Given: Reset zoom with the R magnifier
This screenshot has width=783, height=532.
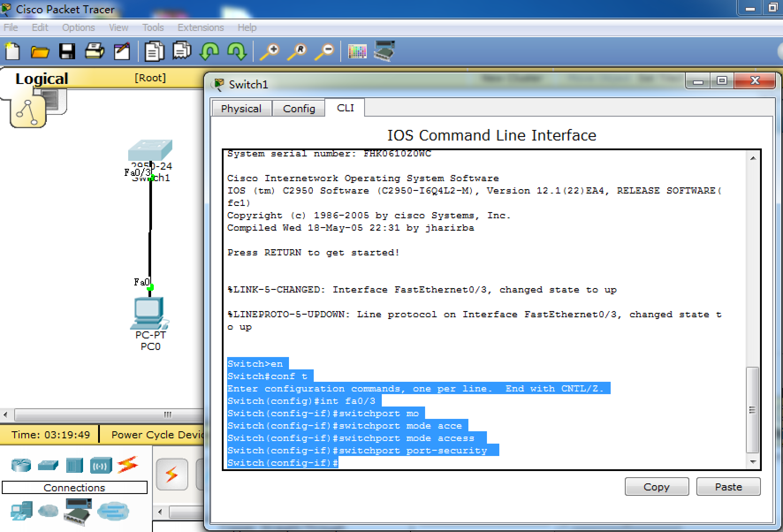Looking at the screenshot, I should [297, 52].
